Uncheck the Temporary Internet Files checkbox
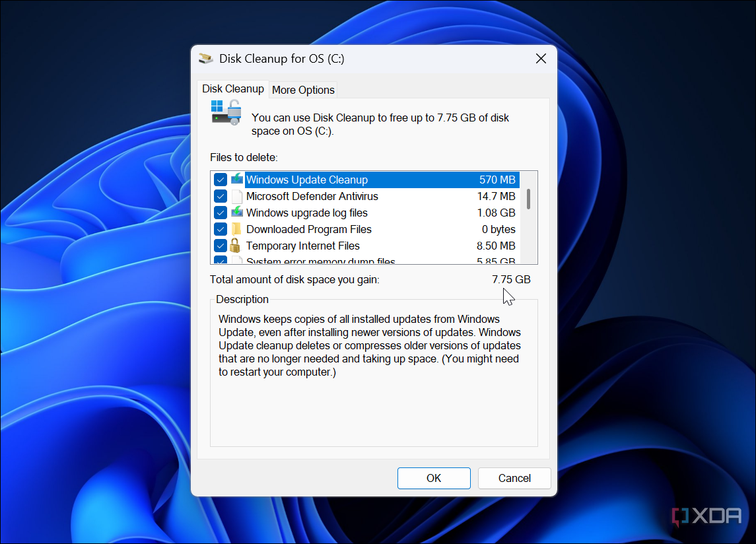This screenshot has height=544, width=756. point(221,246)
